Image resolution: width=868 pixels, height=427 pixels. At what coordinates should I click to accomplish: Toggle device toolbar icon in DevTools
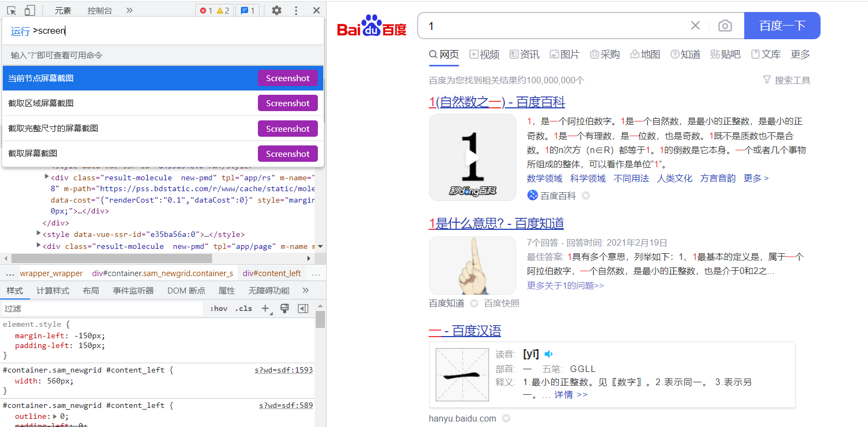tap(30, 10)
